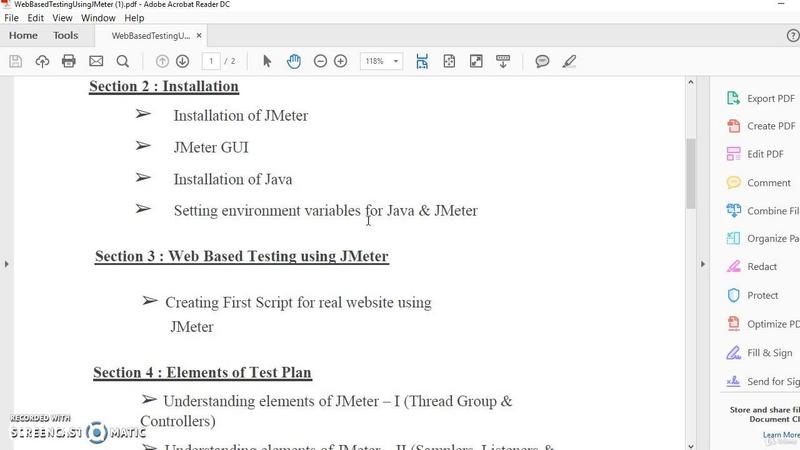Open the View menu
Image resolution: width=800 pixels, height=450 pixels.
coord(62,18)
